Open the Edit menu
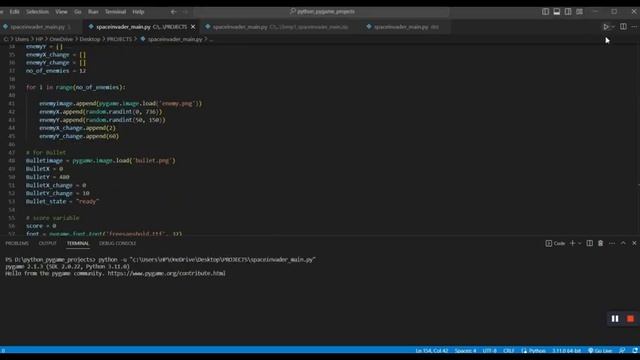Screen dimensions: 640x360 tap(14, 12)
